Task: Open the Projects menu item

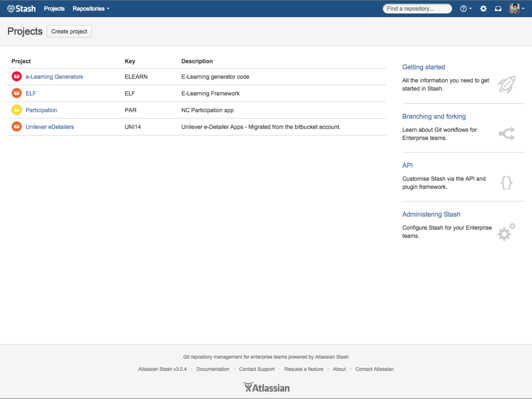Action: [x=54, y=8]
